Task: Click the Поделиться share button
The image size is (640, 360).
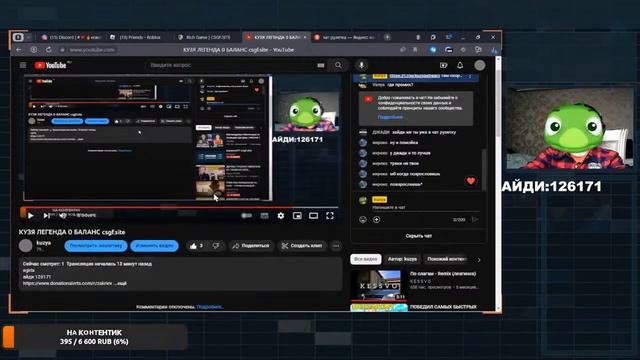Action: tap(251, 246)
